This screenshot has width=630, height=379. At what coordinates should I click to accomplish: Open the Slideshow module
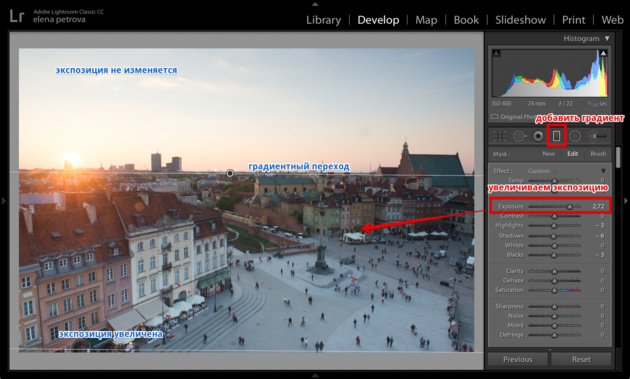click(x=520, y=20)
